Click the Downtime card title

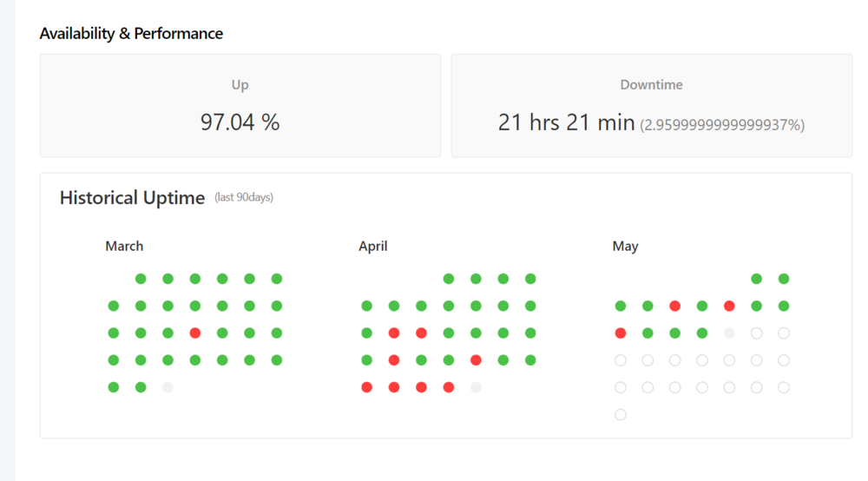[x=651, y=85]
